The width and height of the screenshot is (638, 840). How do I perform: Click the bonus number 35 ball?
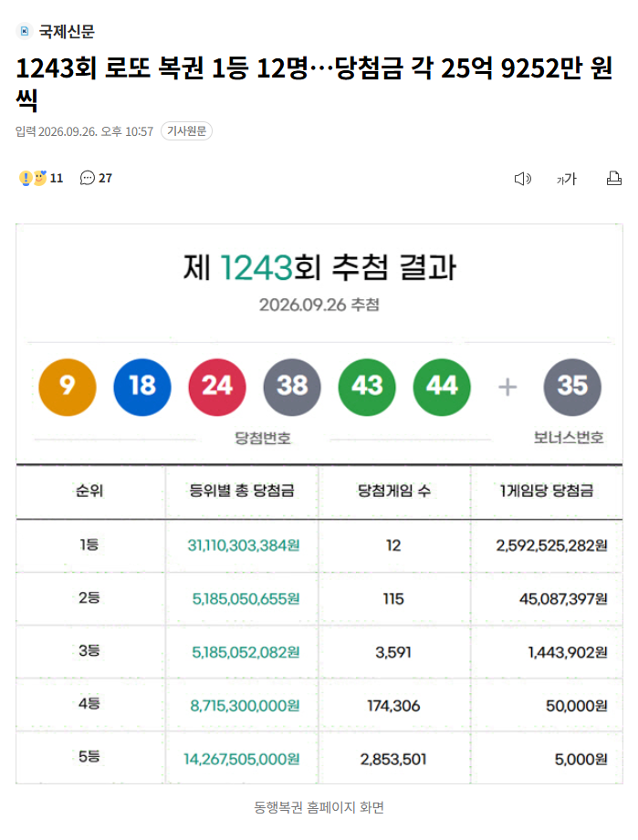[x=572, y=388]
